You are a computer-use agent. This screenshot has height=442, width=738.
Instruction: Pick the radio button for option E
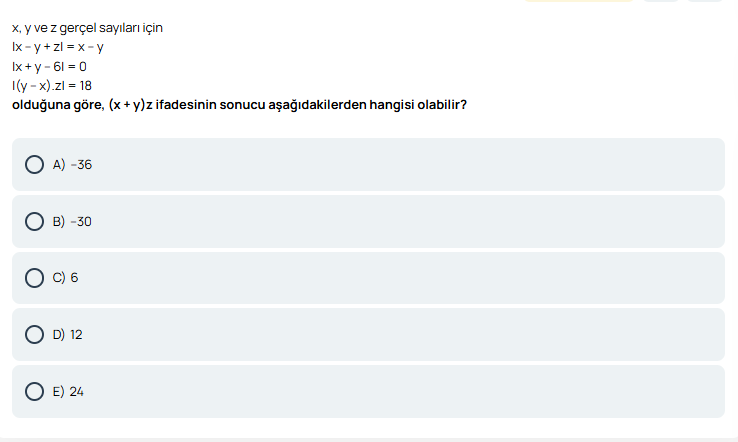click(34, 392)
